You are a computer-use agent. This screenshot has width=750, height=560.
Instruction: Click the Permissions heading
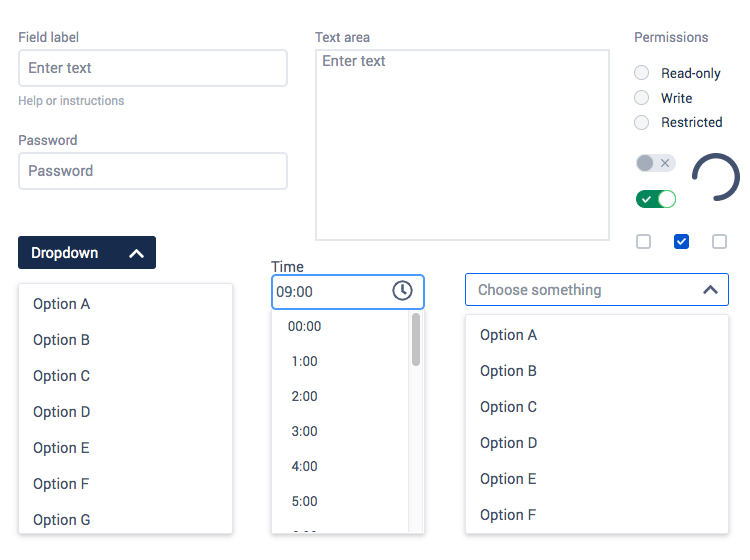(671, 37)
